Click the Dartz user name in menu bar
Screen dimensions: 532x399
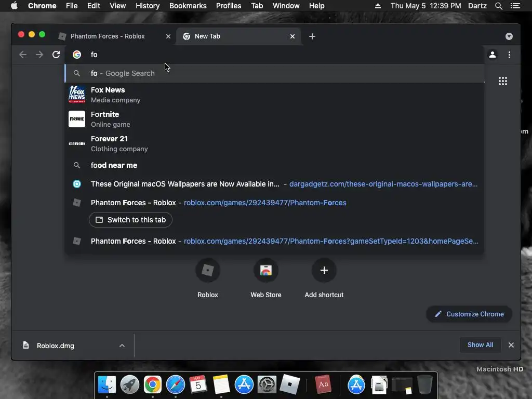tap(477, 6)
